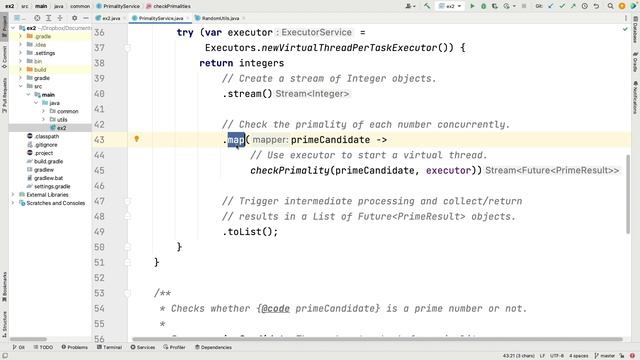This screenshot has height=360, width=640.
Task: Collapse the src folder
Action: tap(20, 86)
